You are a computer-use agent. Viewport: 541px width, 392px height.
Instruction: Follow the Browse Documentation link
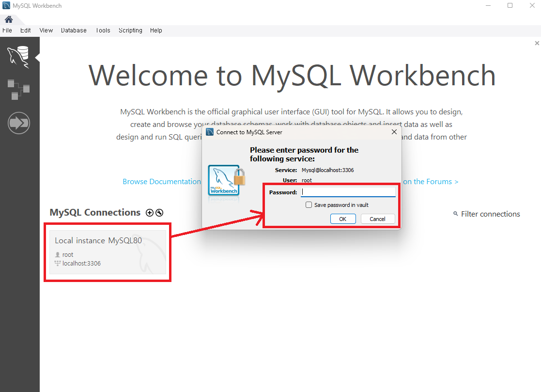162,182
